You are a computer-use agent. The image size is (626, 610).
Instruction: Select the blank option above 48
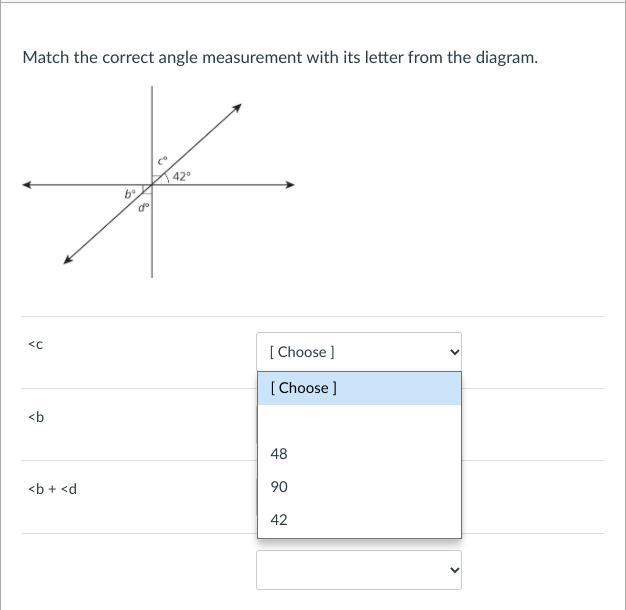(359, 421)
